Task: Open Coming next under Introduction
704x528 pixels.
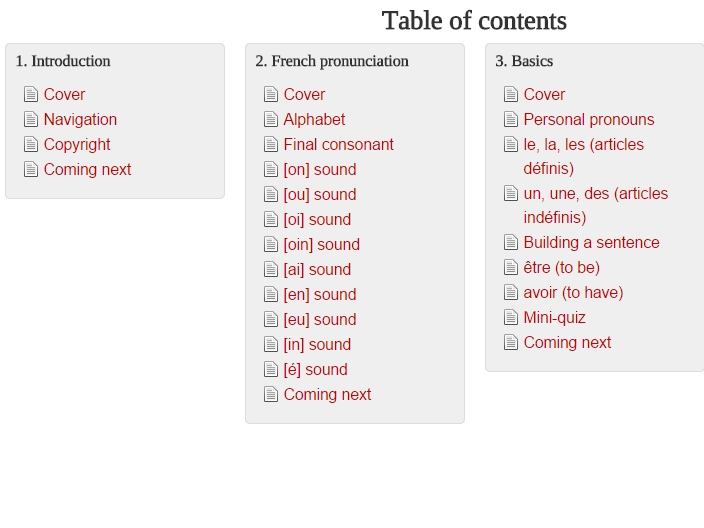Action: pos(87,170)
